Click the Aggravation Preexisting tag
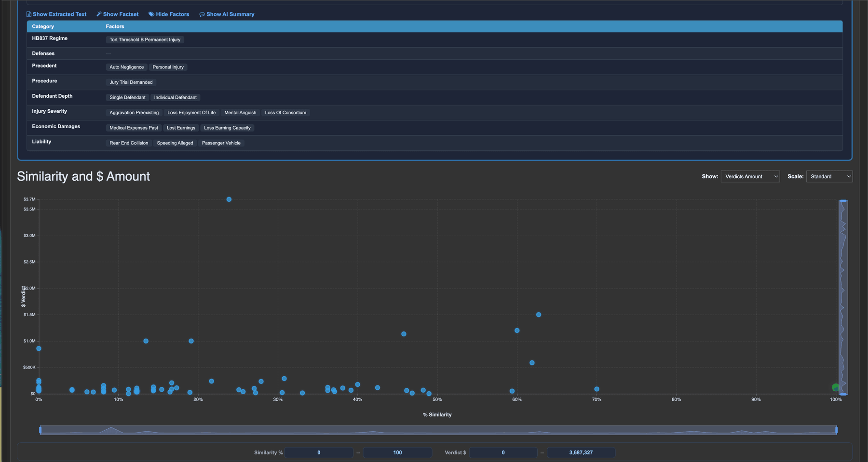 (134, 113)
